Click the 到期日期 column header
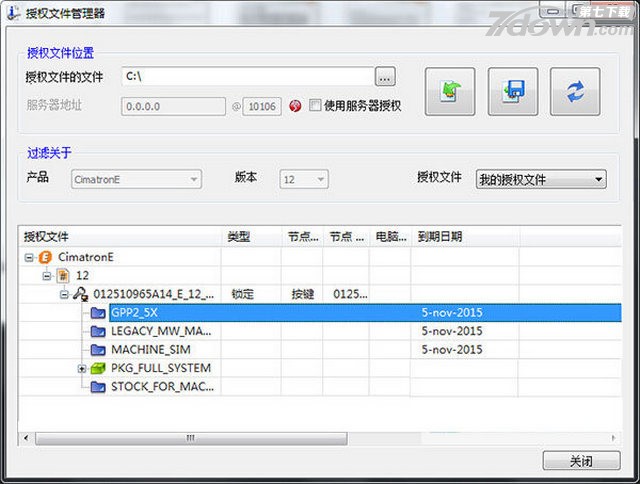This screenshot has width=640, height=484. 465,236
